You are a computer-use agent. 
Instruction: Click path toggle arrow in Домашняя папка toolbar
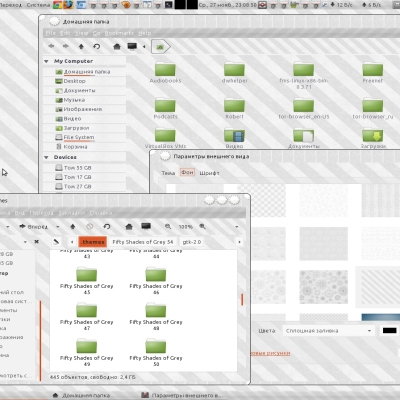(x=144, y=47)
